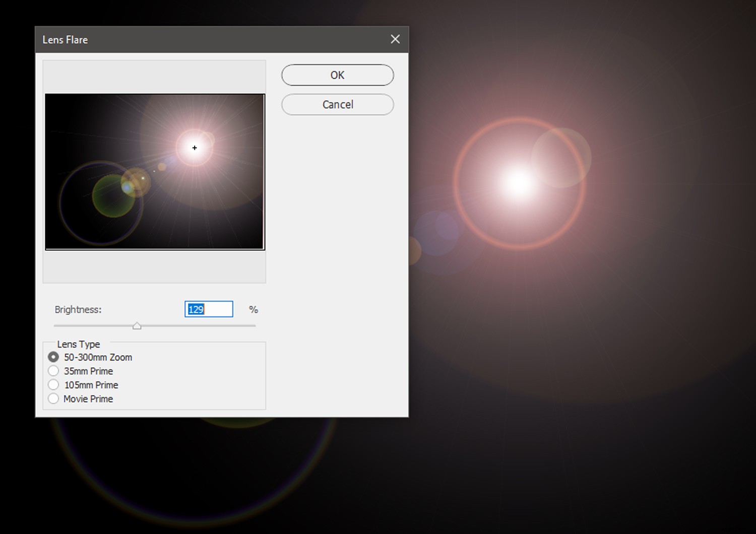Click the bright flare center on the canvas

[518, 182]
